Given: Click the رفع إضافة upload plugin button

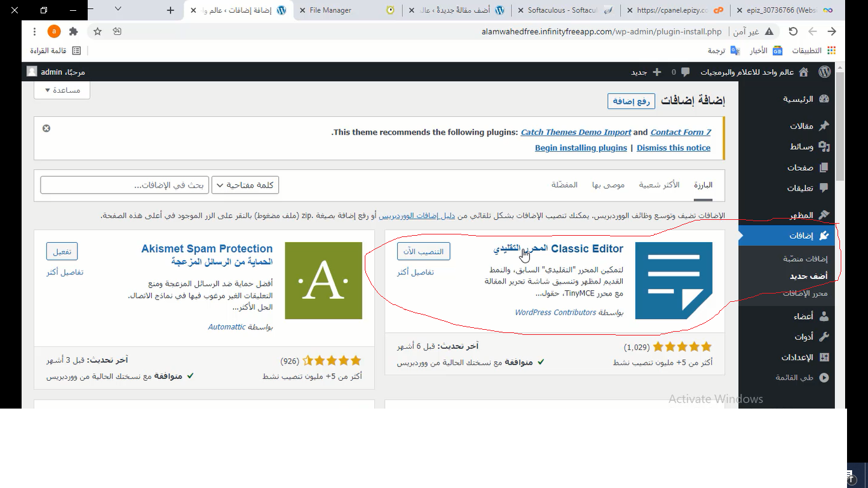Looking at the screenshot, I should pyautogui.click(x=631, y=102).
